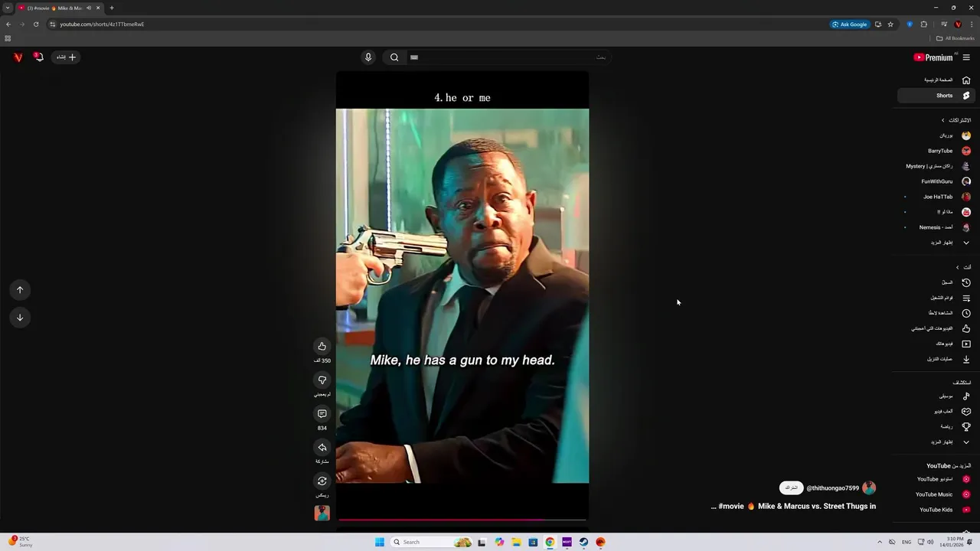Viewport: 980px width, 551px height.
Task: Click the short video to pause
Action: point(462,295)
